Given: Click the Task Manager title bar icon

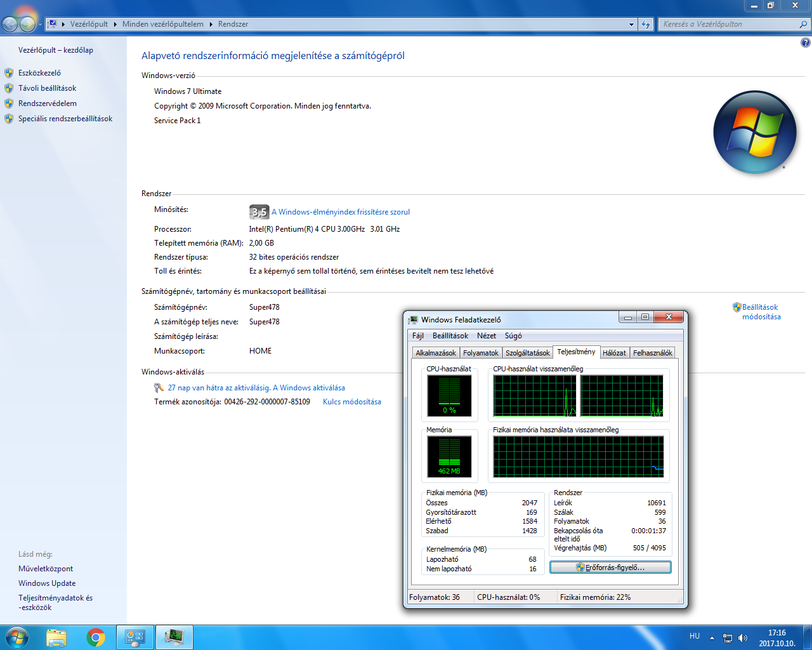Looking at the screenshot, I should pos(414,320).
